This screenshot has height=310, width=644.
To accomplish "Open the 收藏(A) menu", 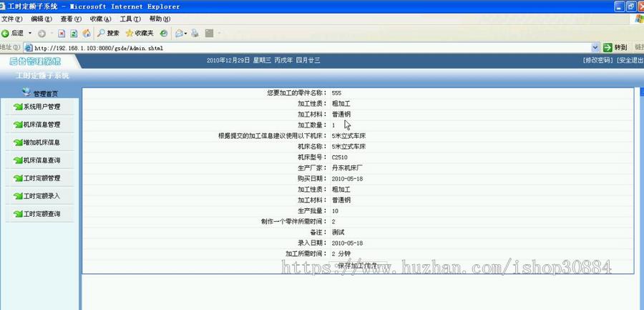I will (101, 19).
